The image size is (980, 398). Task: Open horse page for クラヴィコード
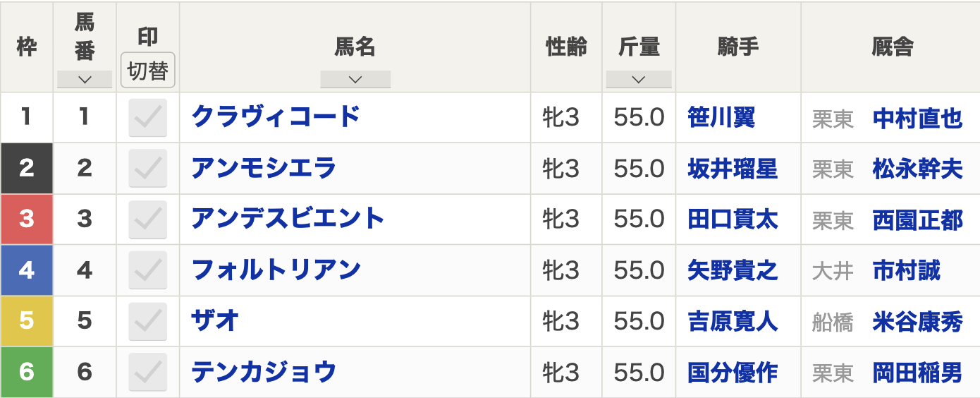[276, 116]
